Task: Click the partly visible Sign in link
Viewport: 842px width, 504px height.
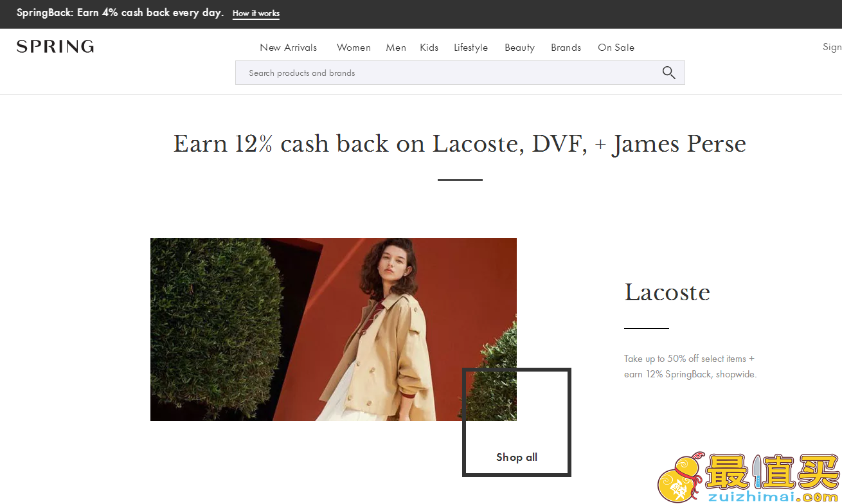Action: 832,47
